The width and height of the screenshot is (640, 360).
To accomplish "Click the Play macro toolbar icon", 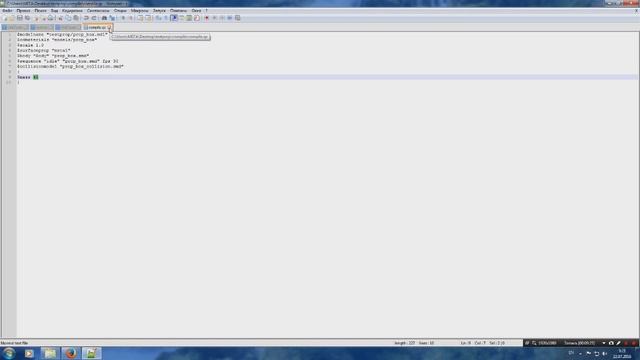I will 222,18.
